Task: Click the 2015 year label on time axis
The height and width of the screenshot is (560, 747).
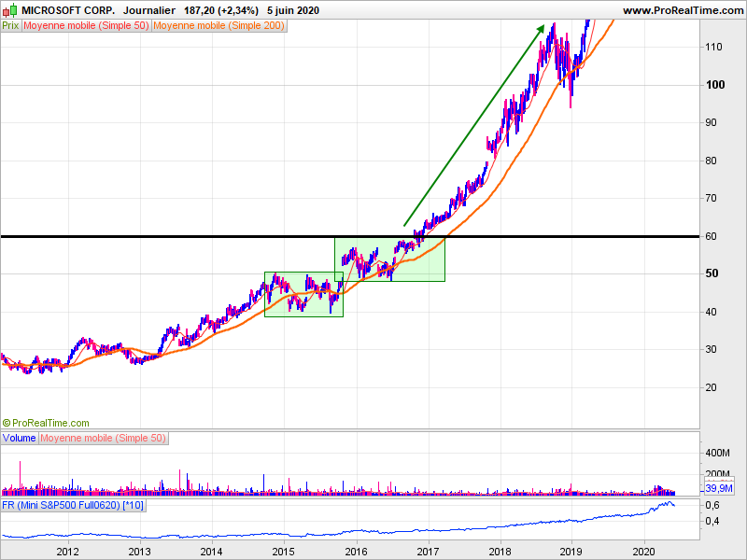Action: (x=284, y=552)
